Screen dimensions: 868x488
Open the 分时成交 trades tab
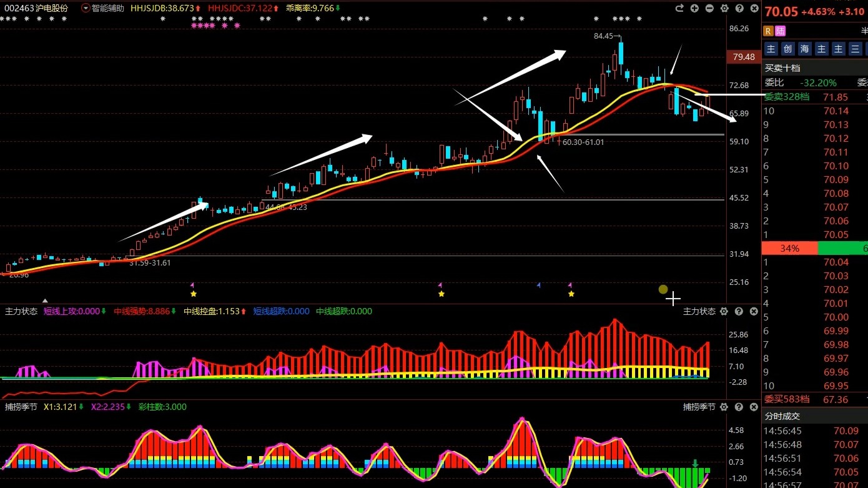pos(782,416)
